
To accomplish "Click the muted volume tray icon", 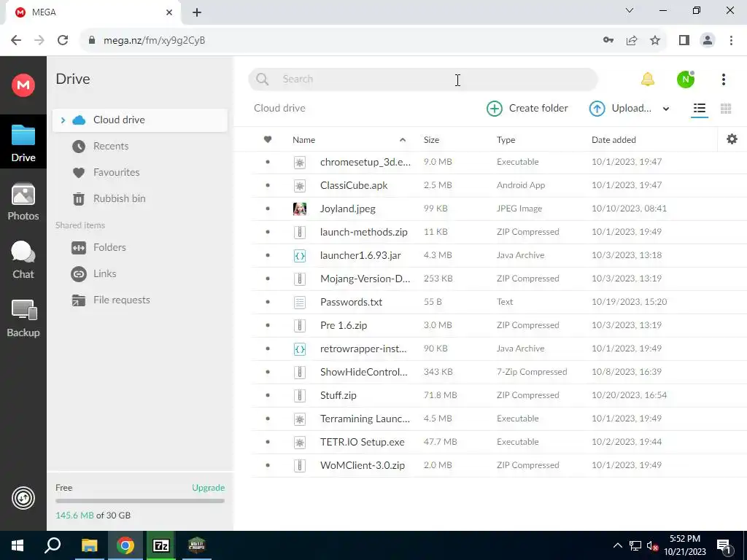I will click(x=651, y=545).
